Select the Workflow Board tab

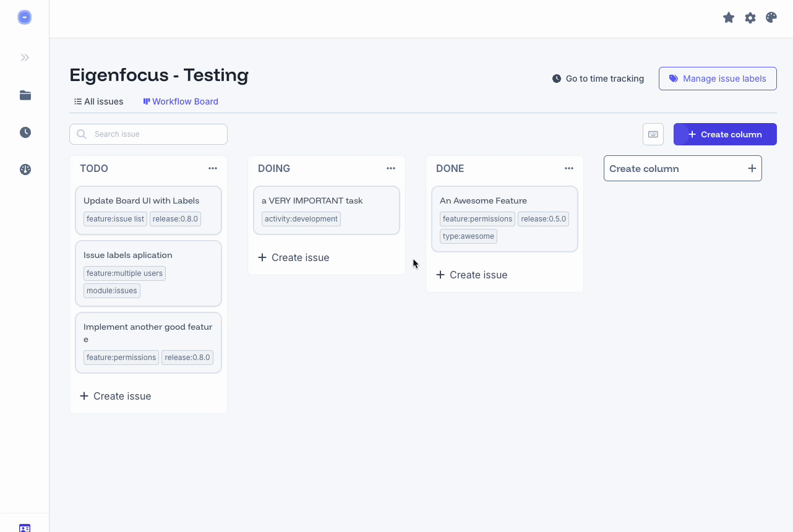tap(180, 101)
